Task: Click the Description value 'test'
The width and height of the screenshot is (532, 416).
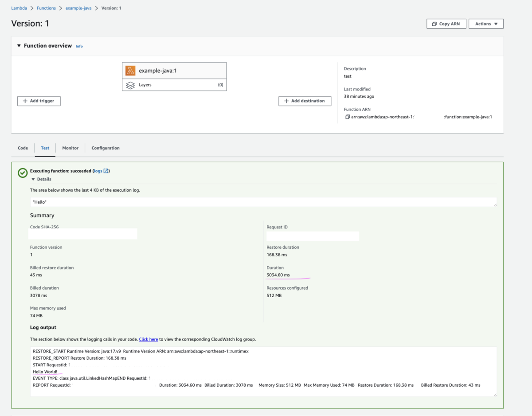Action: [x=348, y=76]
